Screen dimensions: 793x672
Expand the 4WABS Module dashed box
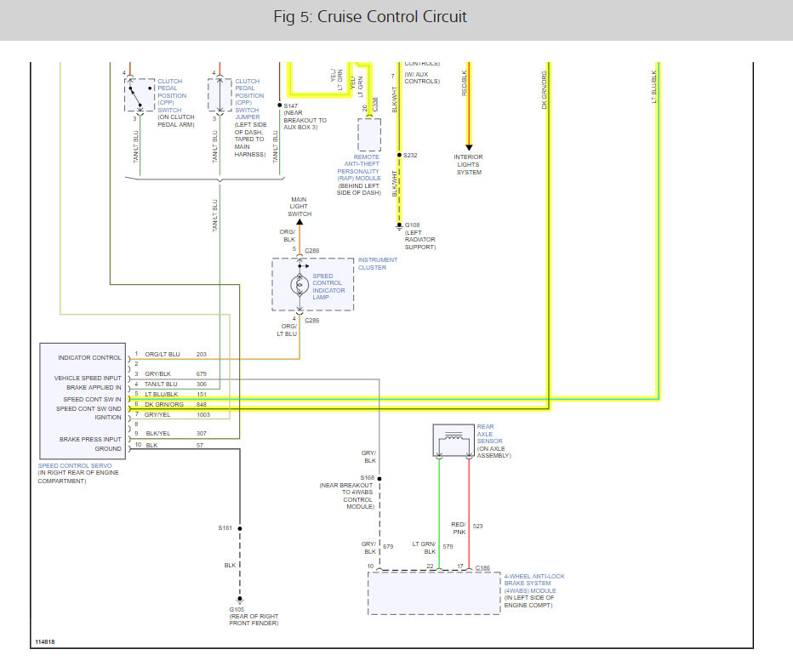433,593
